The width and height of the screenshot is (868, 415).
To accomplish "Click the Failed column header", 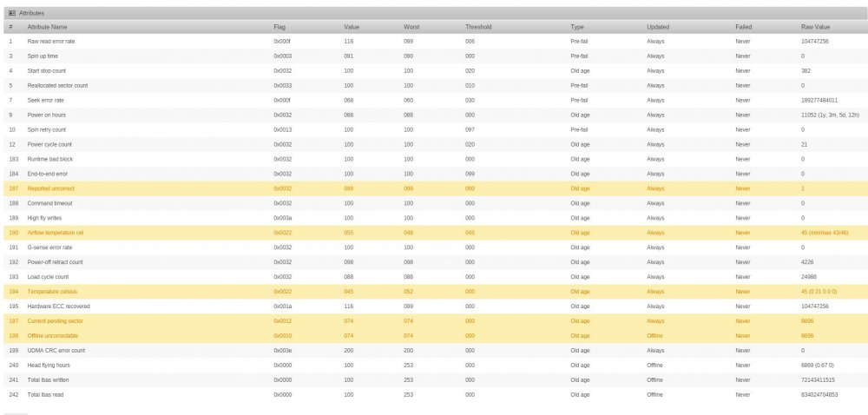I will click(744, 27).
